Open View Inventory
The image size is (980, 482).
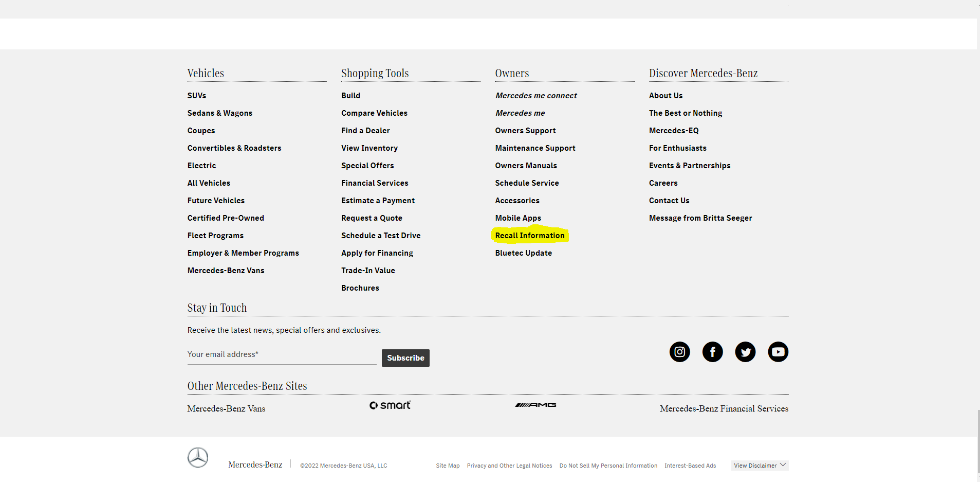pos(369,148)
